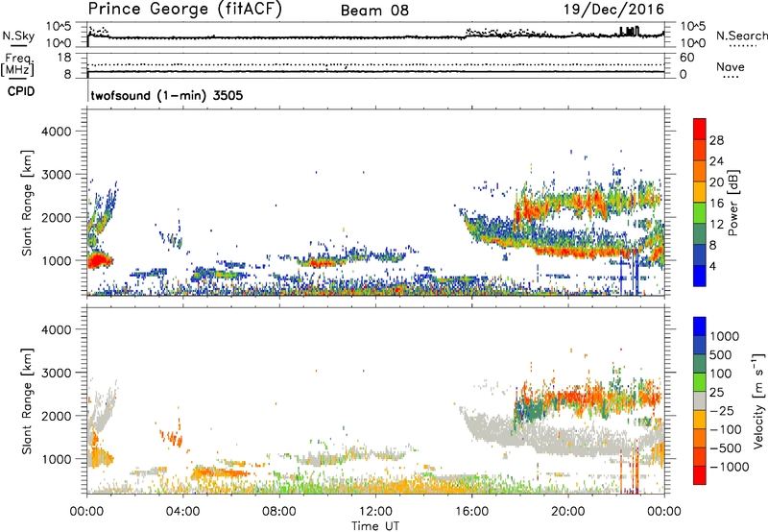Pick the bright blue bottom segment of the Power color bar

(700, 276)
